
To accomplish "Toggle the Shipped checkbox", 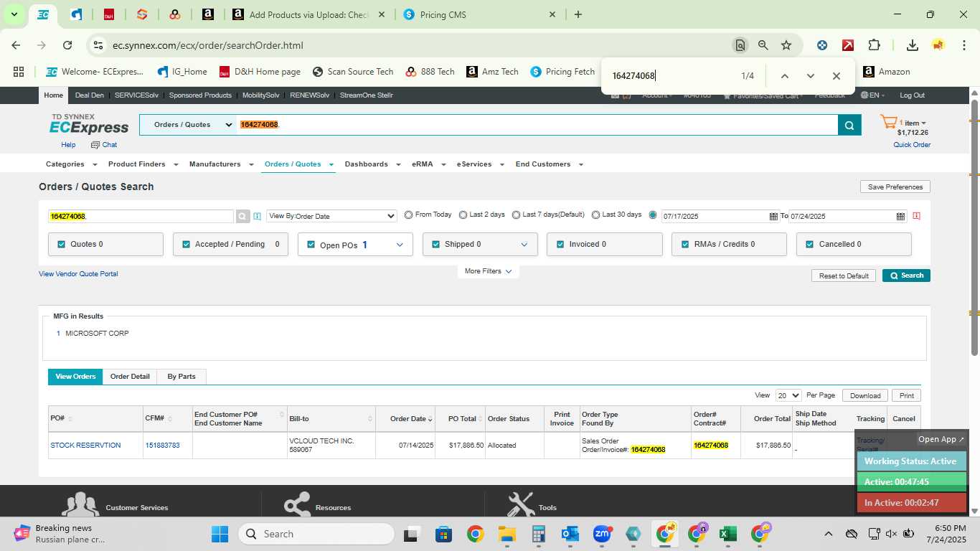I will click(435, 244).
